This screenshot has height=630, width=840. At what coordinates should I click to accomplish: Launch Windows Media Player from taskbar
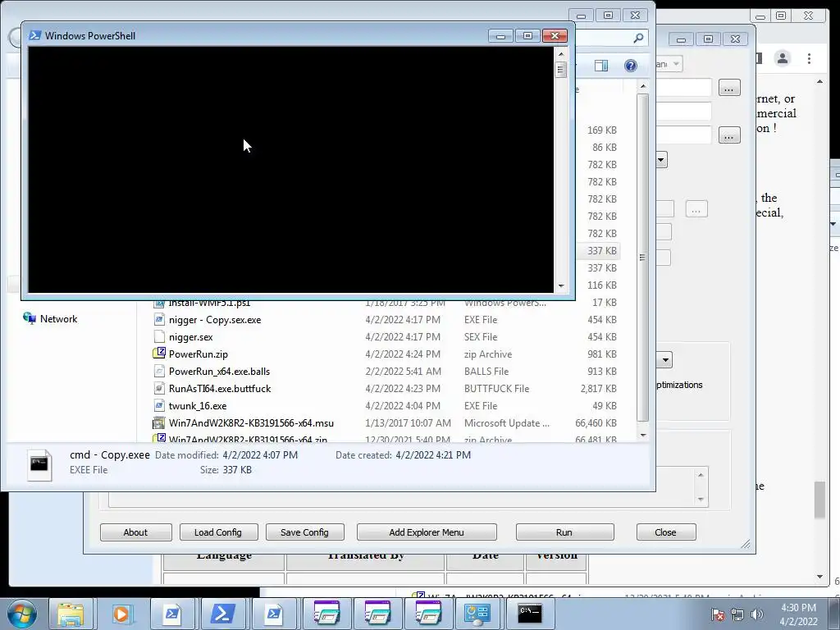click(121, 614)
